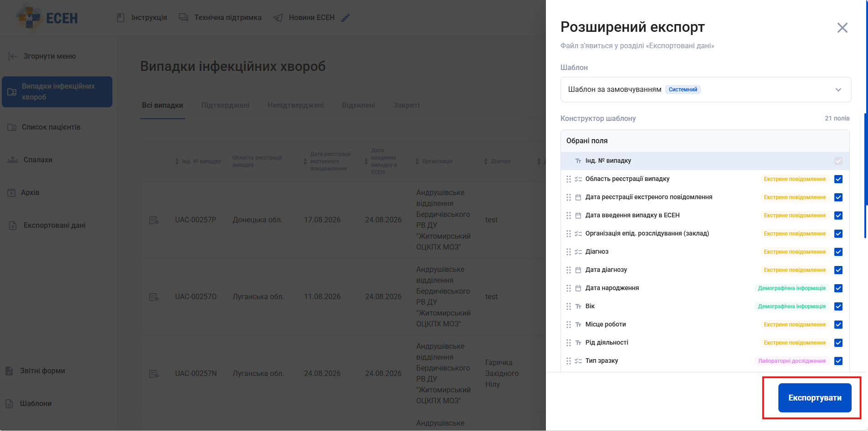This screenshot has height=431, width=868.
Task: Open Новини ЕСЕН link
Action: pos(312,18)
